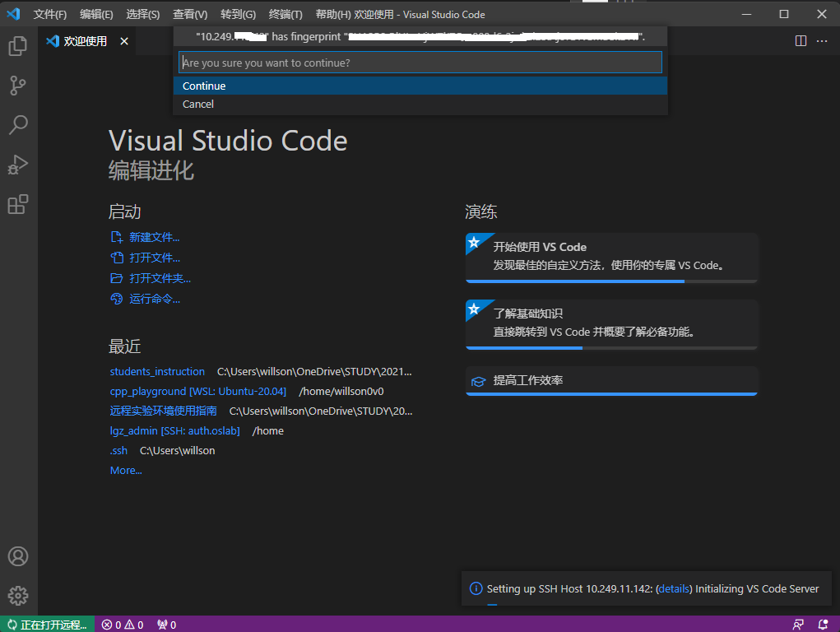
Task: Open the Manage gear icon
Action: coord(18,595)
